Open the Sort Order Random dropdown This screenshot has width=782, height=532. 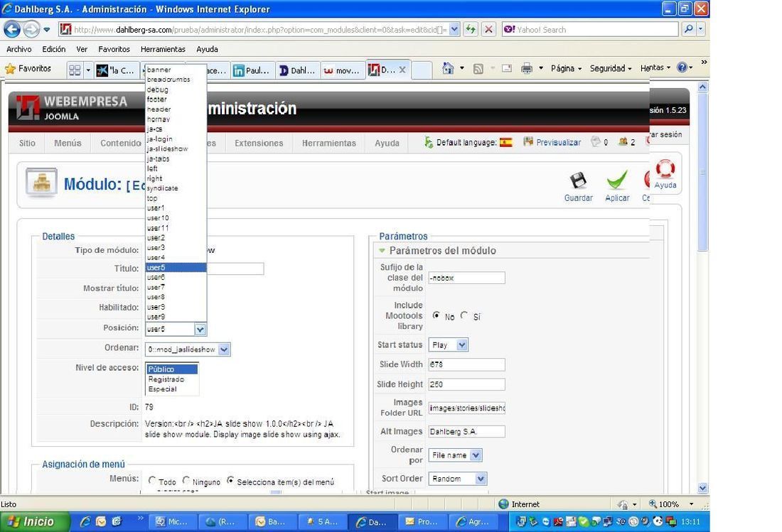click(x=457, y=479)
